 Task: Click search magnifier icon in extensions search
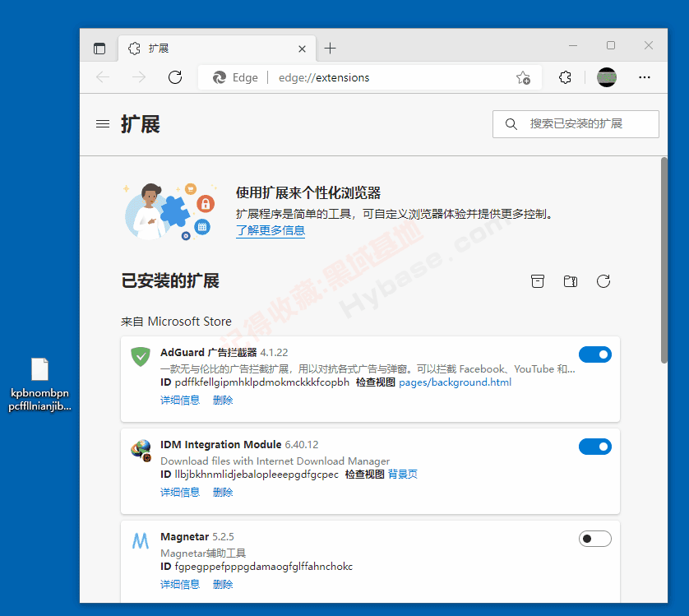[x=511, y=124]
